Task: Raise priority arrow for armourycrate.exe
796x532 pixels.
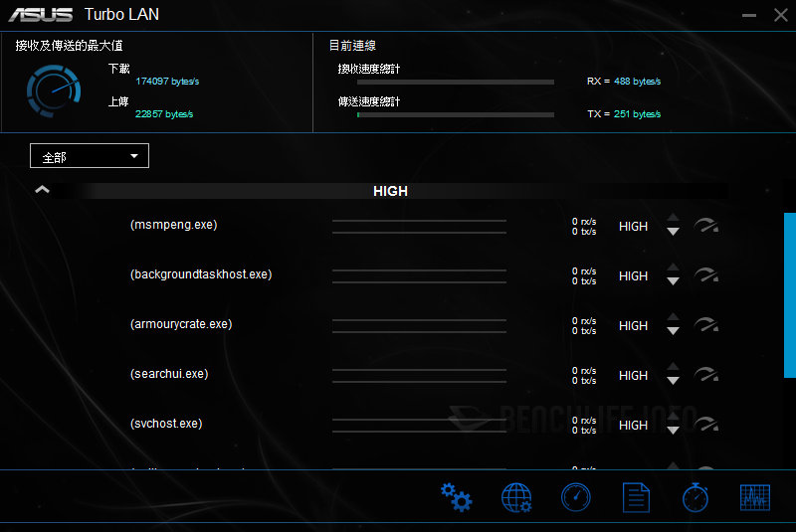Action: point(674,317)
